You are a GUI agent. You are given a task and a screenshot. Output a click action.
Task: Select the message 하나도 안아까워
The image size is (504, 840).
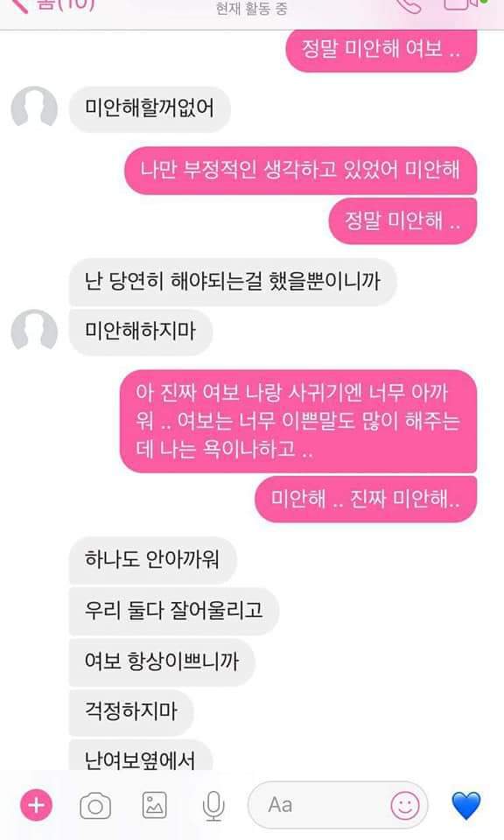coord(152,560)
